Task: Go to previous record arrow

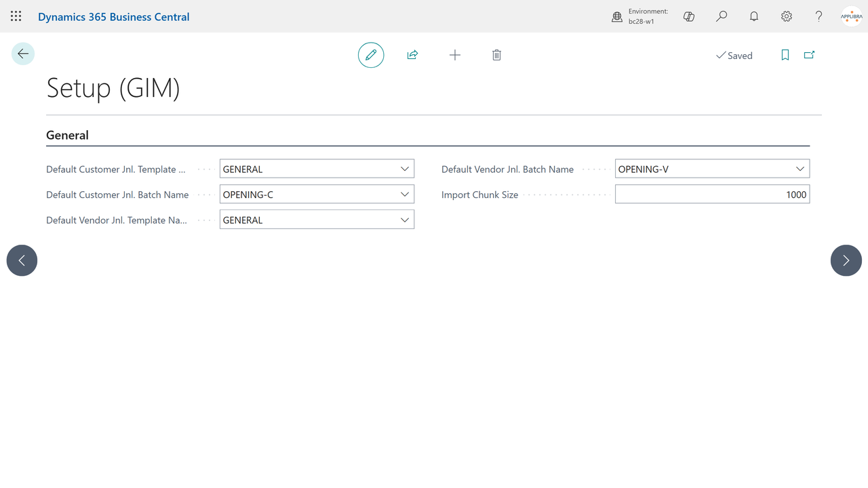Action: (22, 260)
